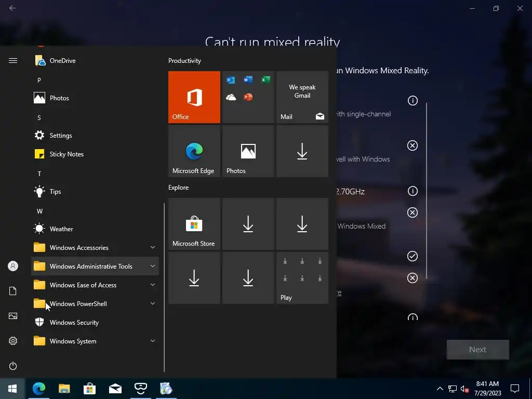Click the passed checkmark requirement icon
This screenshot has height=399, width=532.
413,256
